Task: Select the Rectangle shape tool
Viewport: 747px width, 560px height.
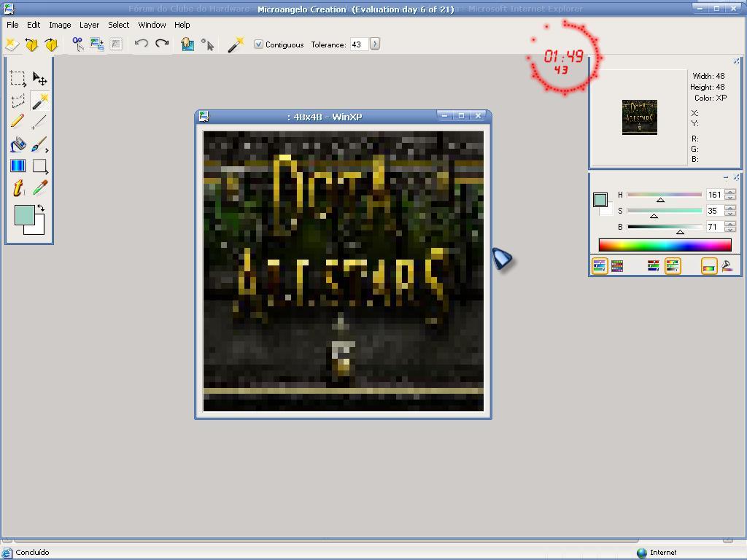Action: point(40,166)
